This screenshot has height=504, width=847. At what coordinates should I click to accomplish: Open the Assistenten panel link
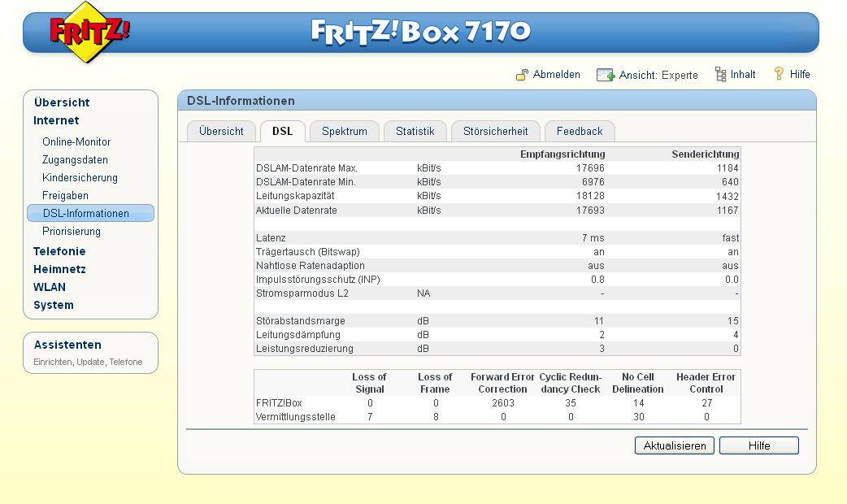67,345
